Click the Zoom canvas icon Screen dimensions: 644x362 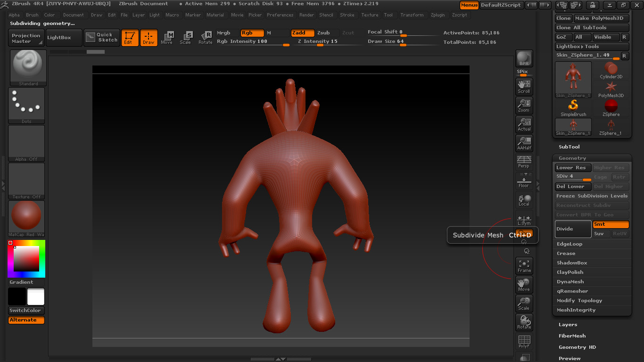[x=524, y=106]
